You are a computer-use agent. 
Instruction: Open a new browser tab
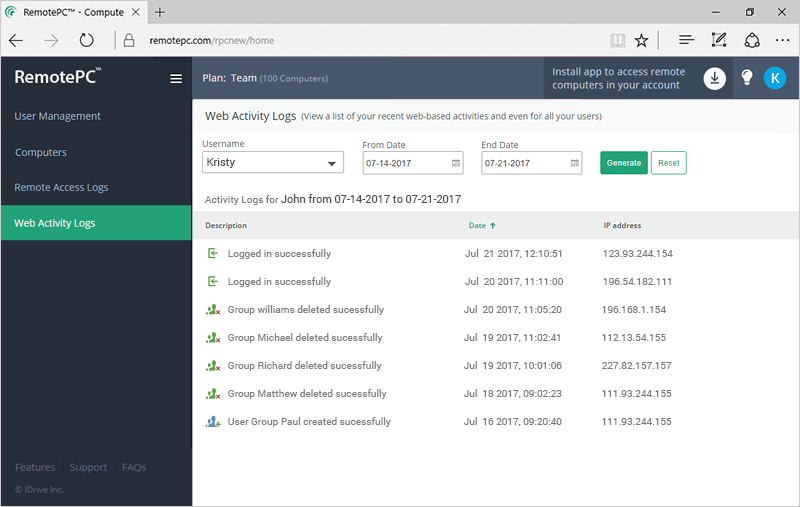[x=160, y=12]
